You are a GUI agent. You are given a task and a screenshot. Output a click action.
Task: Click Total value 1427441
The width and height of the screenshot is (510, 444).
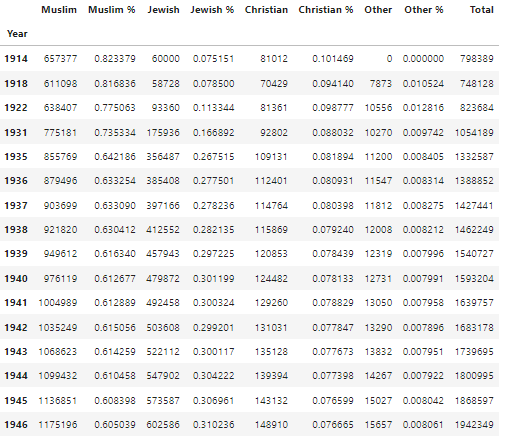[474, 206]
